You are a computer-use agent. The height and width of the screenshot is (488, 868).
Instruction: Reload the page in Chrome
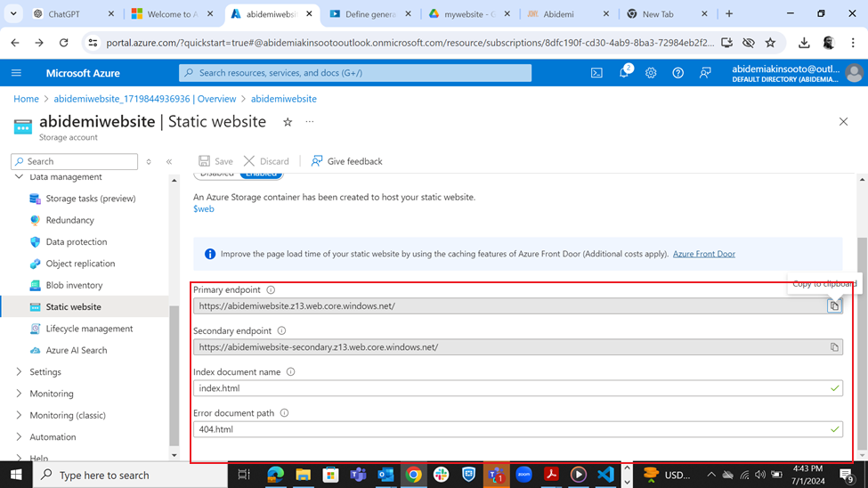pos(64,43)
